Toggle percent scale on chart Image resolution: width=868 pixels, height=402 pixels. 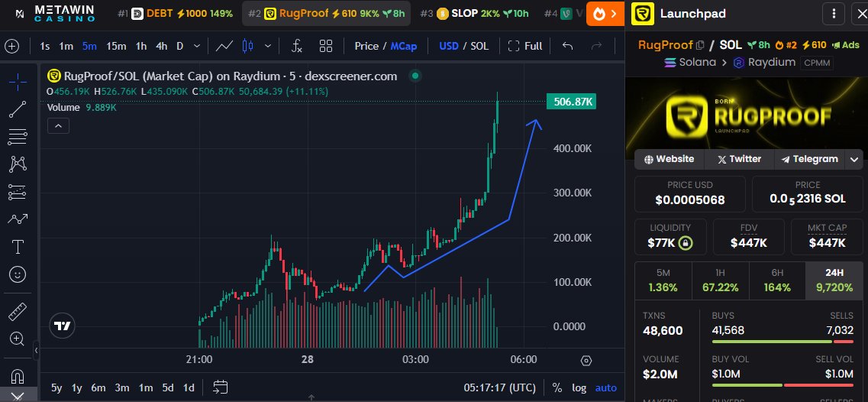tap(557, 387)
